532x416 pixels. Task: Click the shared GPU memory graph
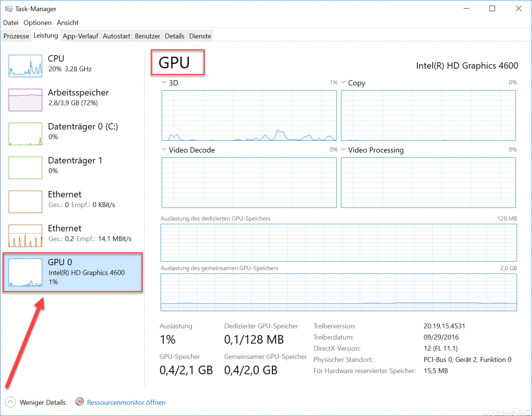coord(339,292)
